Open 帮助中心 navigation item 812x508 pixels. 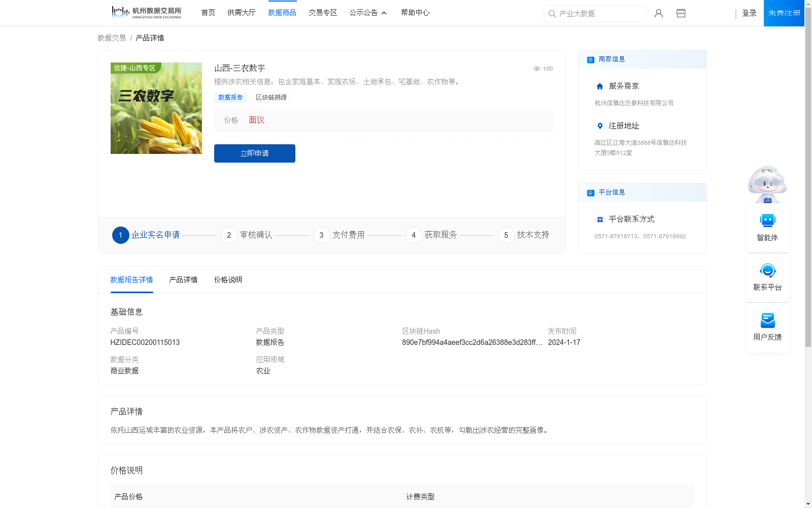click(415, 13)
